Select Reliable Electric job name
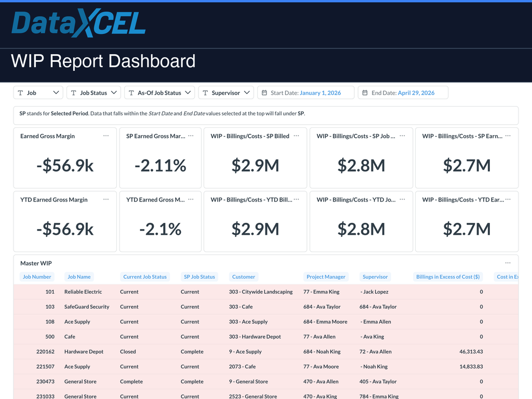The height and width of the screenshot is (399, 532). (83, 292)
